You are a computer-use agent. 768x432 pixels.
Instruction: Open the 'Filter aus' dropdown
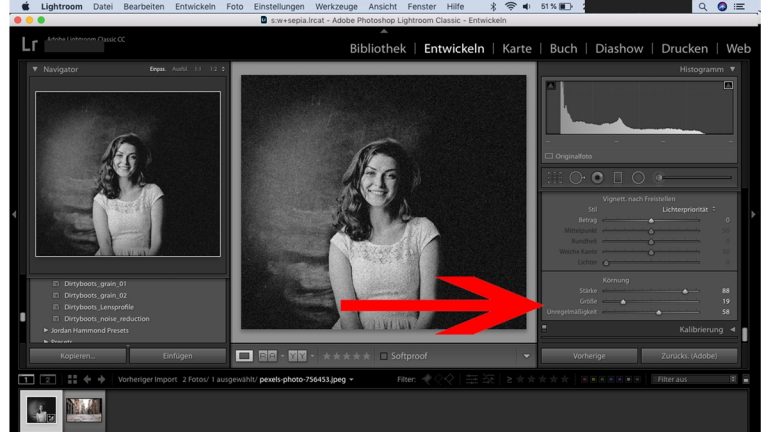tap(695, 380)
